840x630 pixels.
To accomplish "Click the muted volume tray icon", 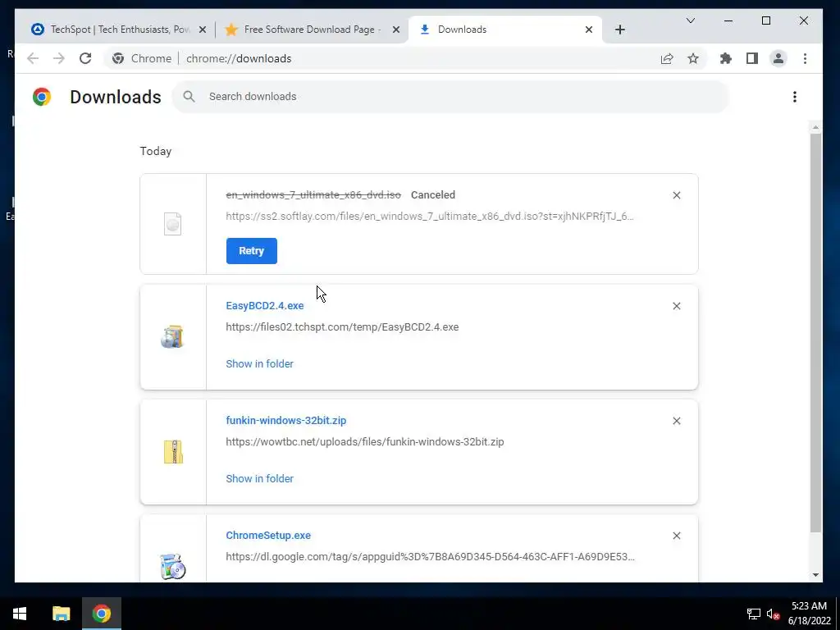I will point(773,614).
